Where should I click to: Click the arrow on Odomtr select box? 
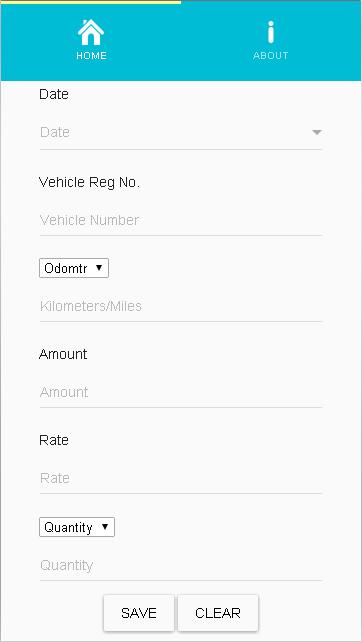tap(98, 268)
